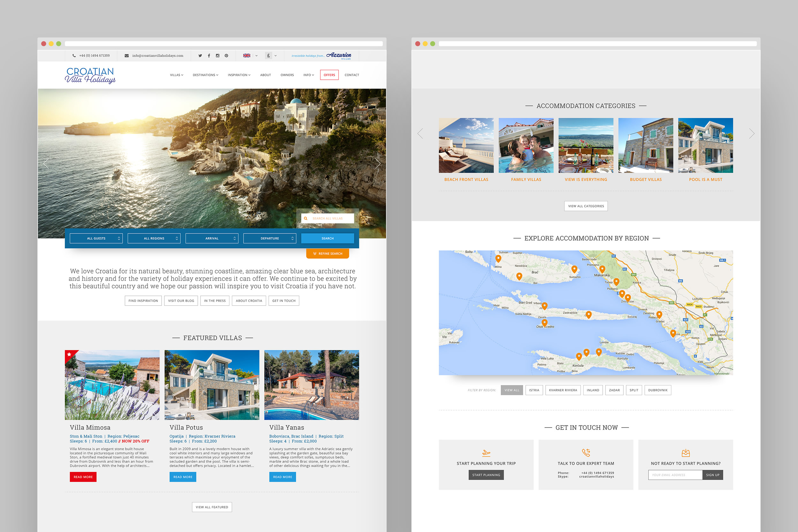Open the All Guests dropdown
The width and height of the screenshot is (798, 532).
pos(96,238)
